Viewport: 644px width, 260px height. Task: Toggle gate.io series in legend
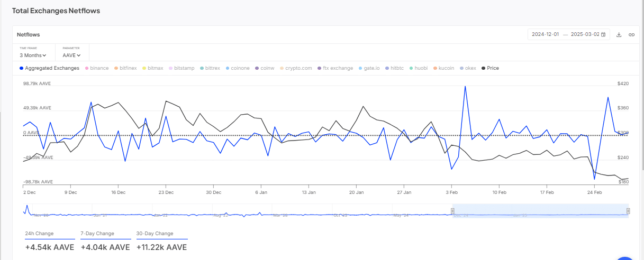(x=369, y=68)
